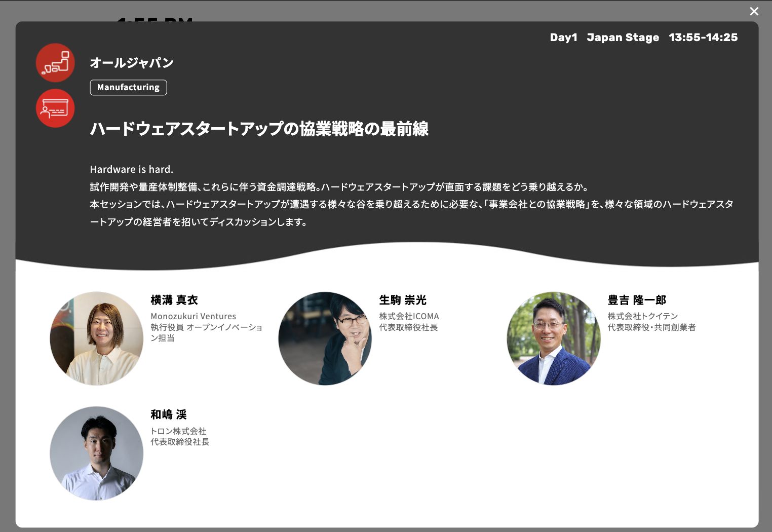The height and width of the screenshot is (532, 772).
Task: Click the Japan Stage label
Action: [623, 37]
